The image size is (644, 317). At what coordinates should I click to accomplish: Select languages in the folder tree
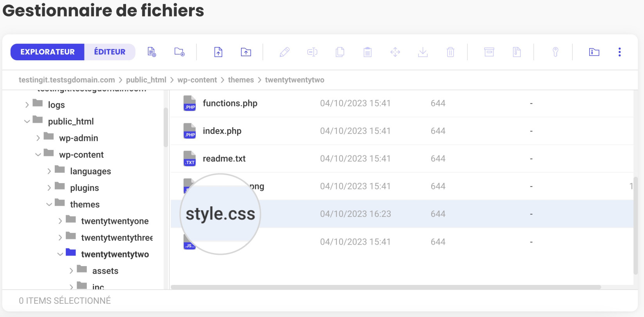[x=91, y=171]
